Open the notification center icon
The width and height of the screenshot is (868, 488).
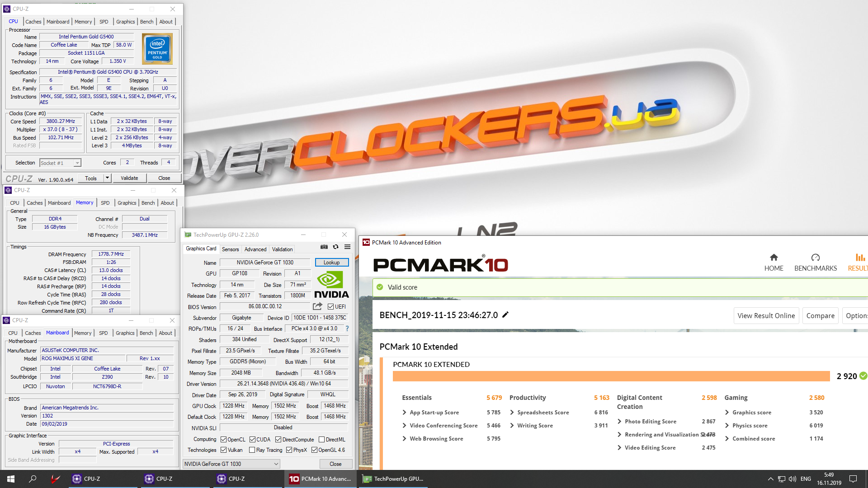point(853,479)
